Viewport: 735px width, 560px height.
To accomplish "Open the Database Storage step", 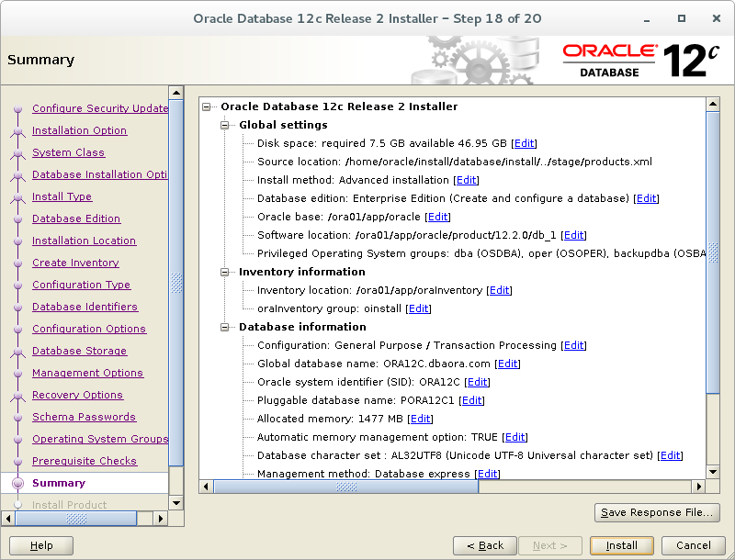I will pos(79,351).
